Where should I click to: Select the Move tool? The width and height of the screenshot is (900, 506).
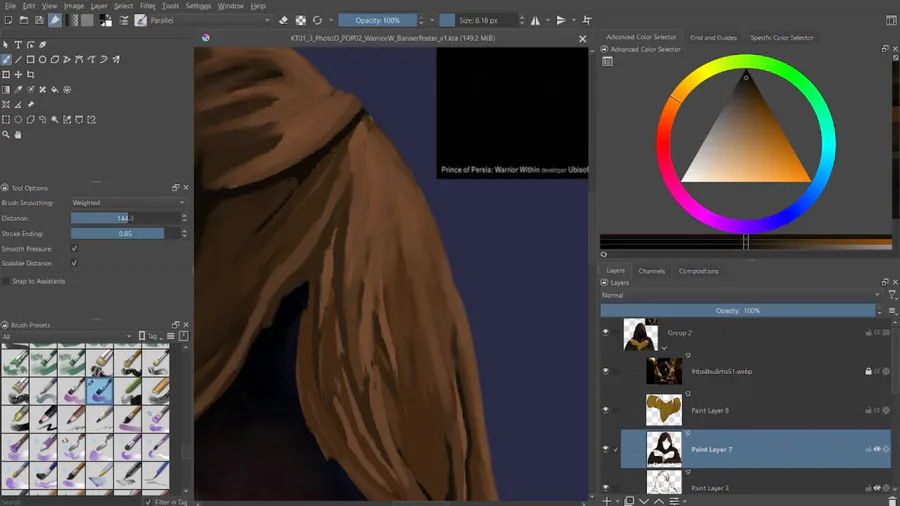(18, 75)
